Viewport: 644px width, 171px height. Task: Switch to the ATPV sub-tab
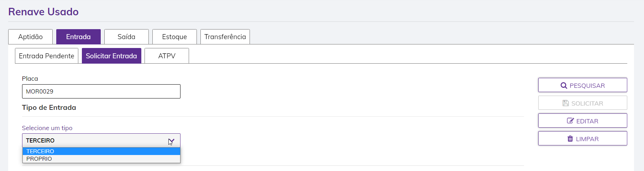(x=167, y=56)
